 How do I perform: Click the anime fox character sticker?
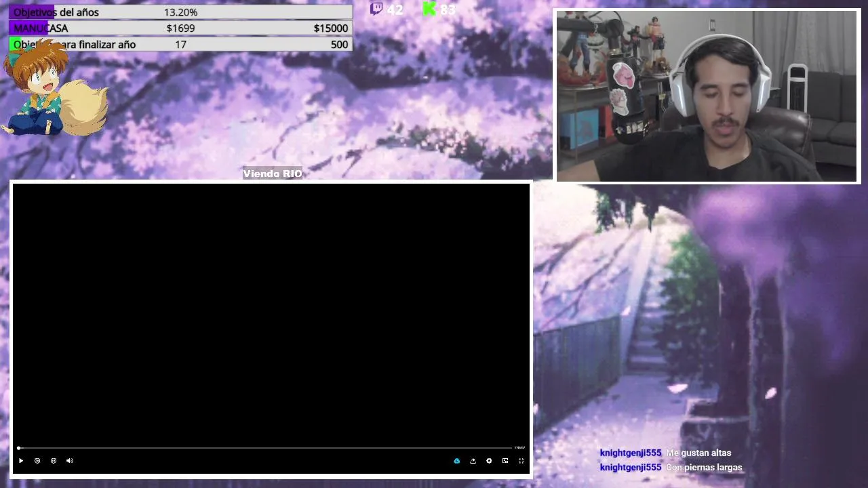54,88
